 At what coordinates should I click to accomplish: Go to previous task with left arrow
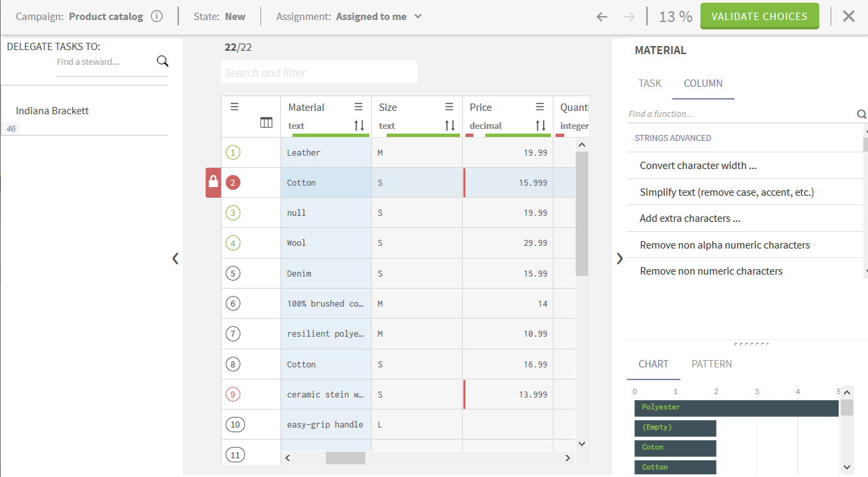point(602,17)
